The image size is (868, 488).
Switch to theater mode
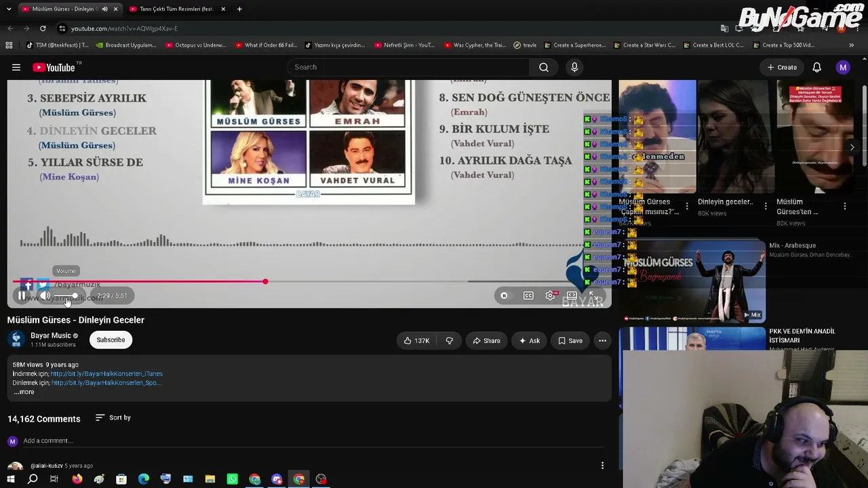(572, 296)
